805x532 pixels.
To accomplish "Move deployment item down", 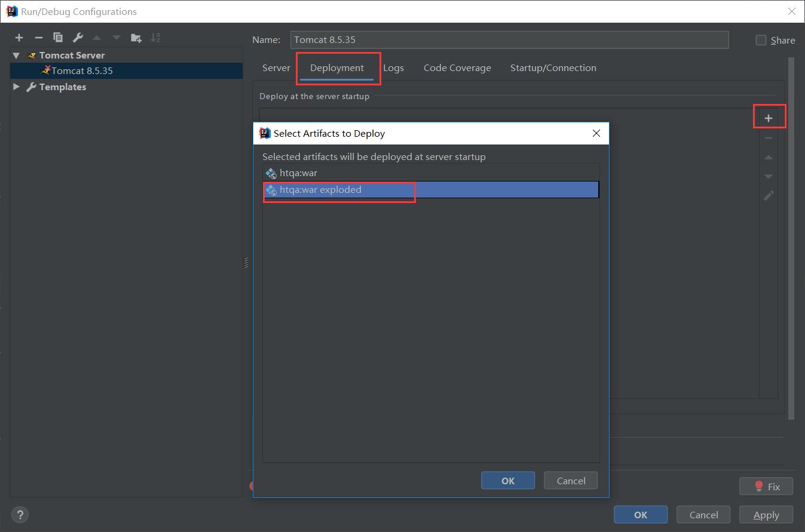I will (x=769, y=176).
